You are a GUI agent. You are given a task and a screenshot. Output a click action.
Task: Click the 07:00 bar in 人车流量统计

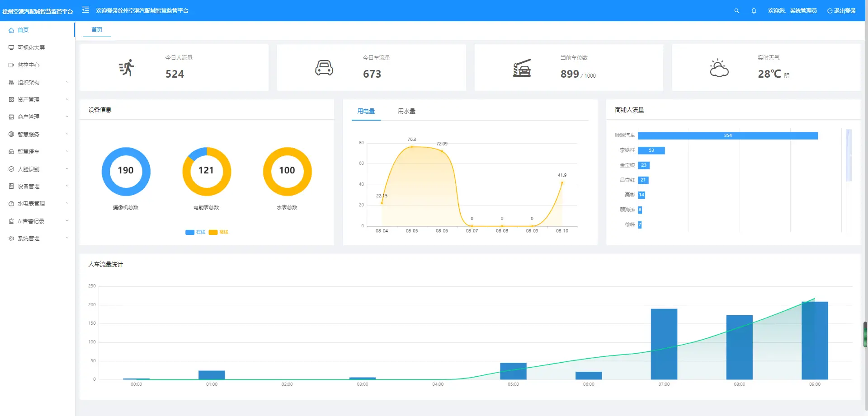(664, 344)
